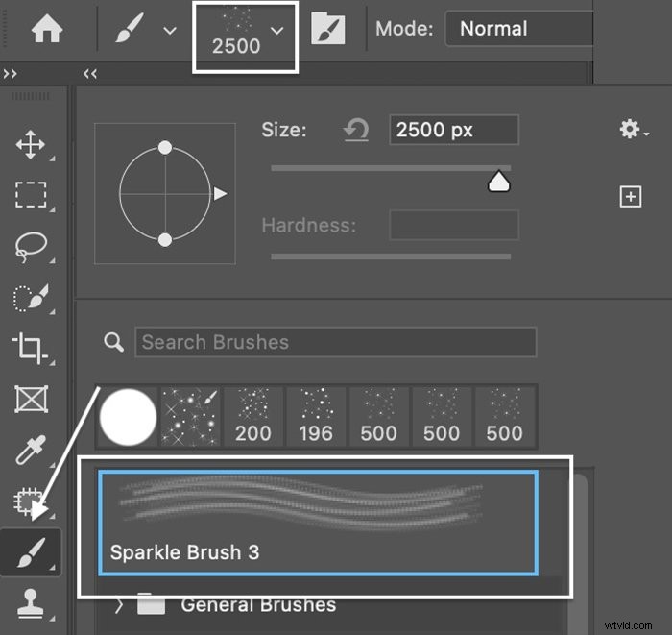Select the Lasso tool
The width and height of the screenshot is (672, 635).
31,247
